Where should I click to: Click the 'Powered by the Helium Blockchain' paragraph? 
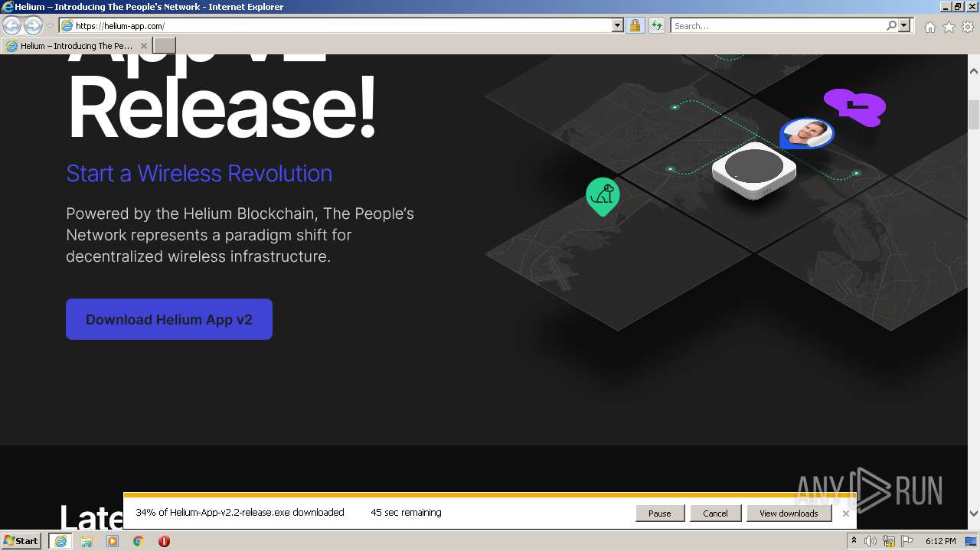click(240, 235)
